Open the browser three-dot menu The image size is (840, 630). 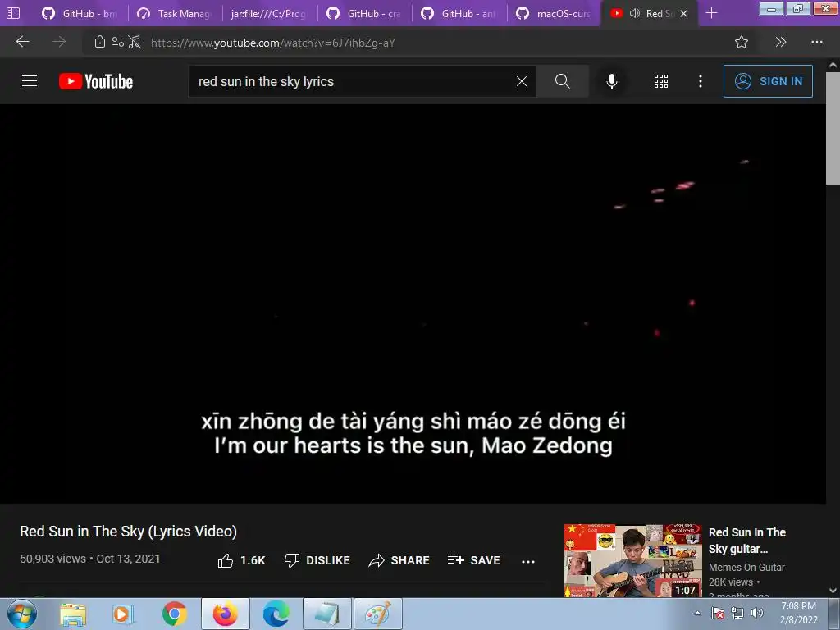816,42
